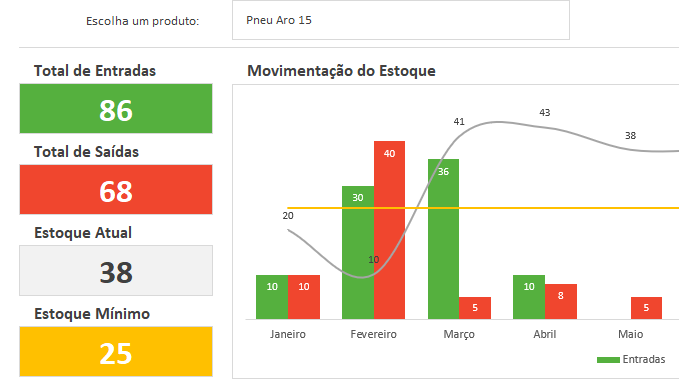The height and width of the screenshot is (392, 679).
Task: Click the green Janeiro bar labeled 10
Action: [272, 297]
